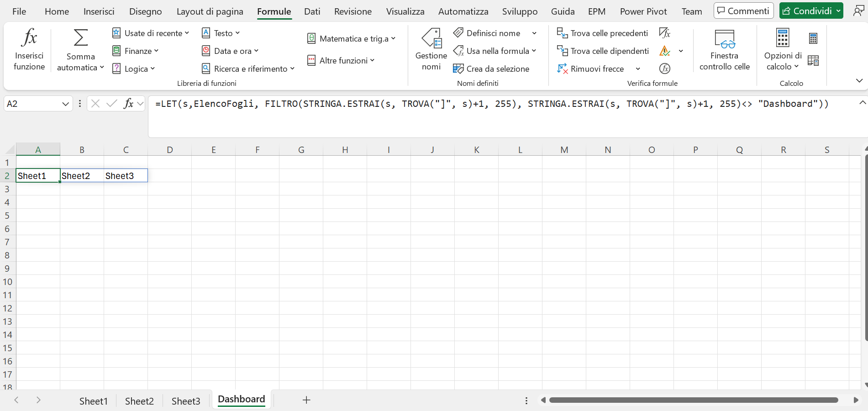Click Trova celle dipendenti

(603, 51)
